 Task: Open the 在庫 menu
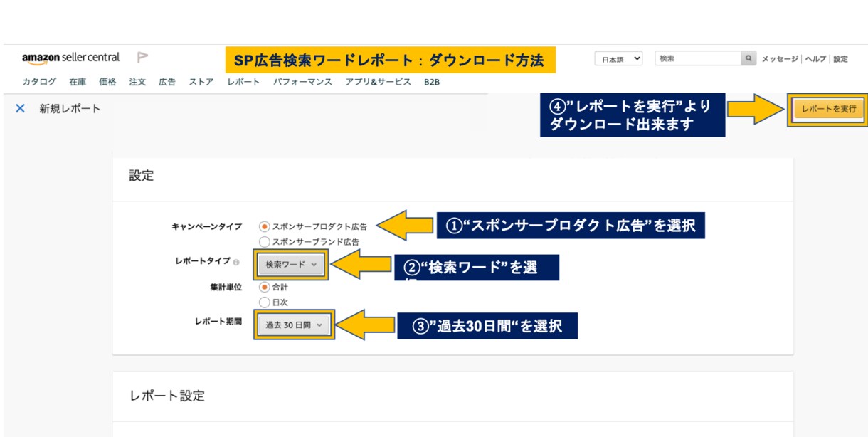click(x=78, y=82)
